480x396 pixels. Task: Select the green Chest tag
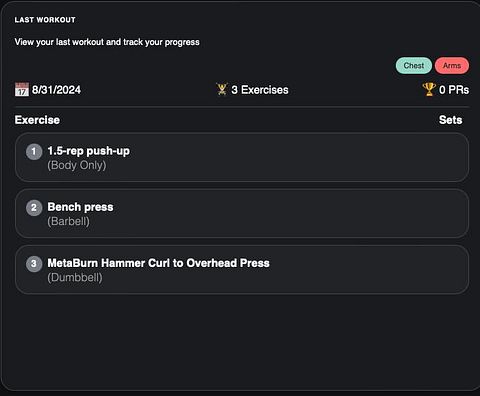(414, 66)
